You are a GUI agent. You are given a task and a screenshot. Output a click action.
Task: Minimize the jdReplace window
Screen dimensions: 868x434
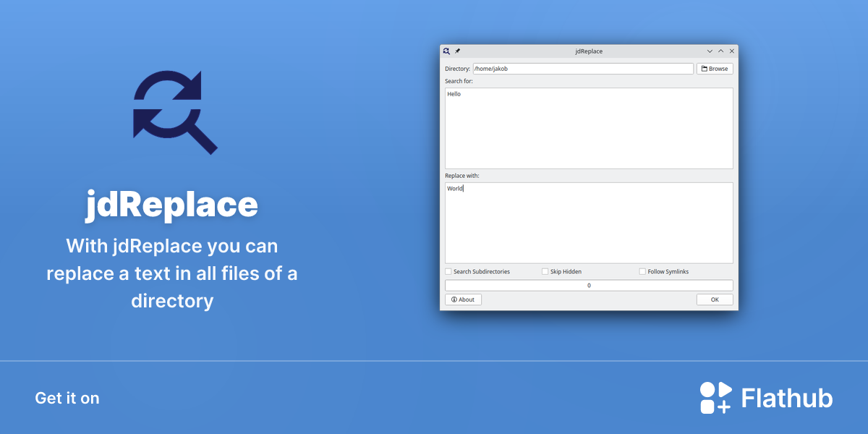click(710, 51)
